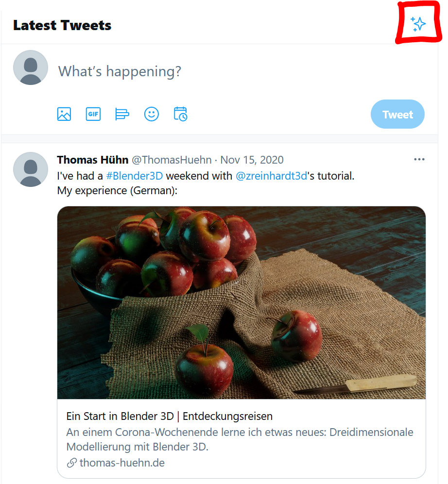Viewport: 448px width, 484px height.
Task: Open the GIF picker
Action: (93, 114)
